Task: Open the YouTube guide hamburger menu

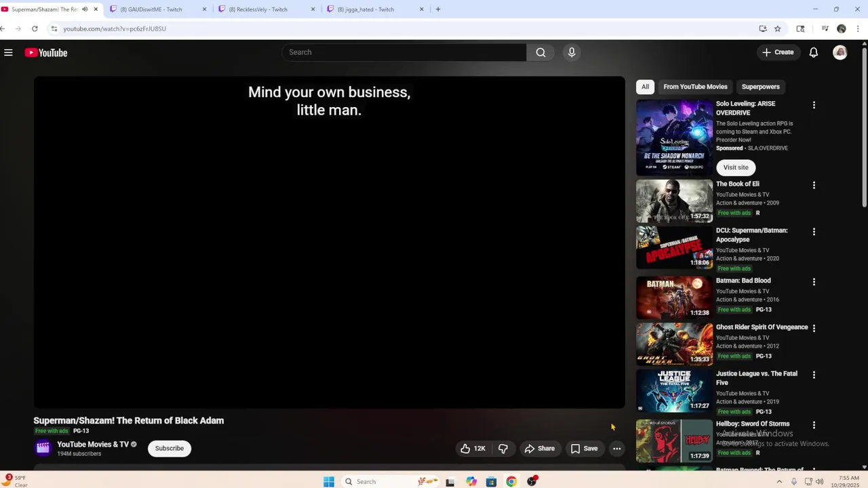Action: 8,52
